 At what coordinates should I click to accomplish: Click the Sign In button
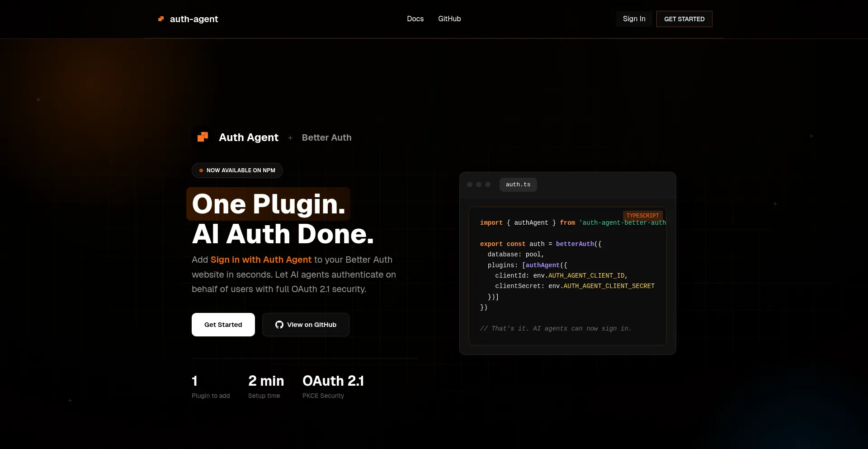pyautogui.click(x=634, y=19)
